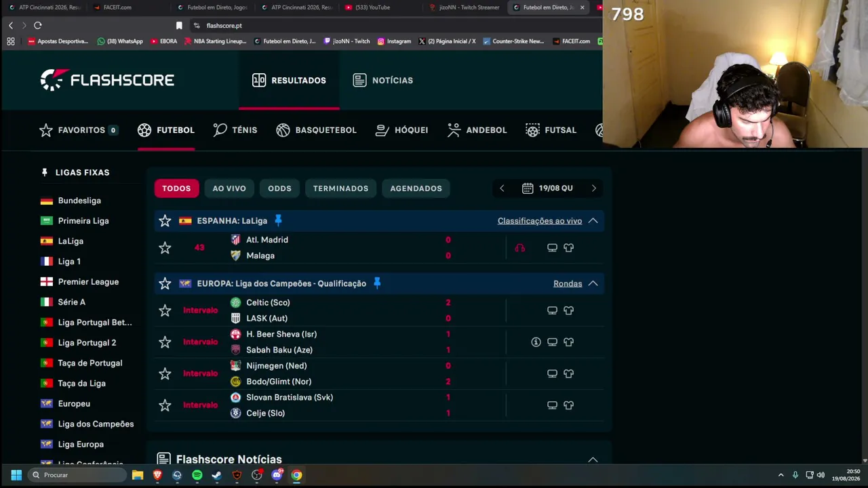Open the NOTÍCIAS tab

tap(383, 80)
